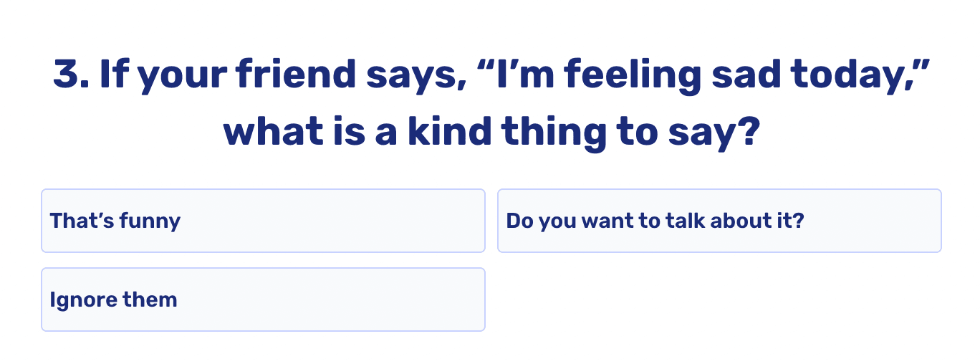This screenshot has height=364, width=980.
Task: Select the answer box mentioning funny
Action: pos(263,221)
